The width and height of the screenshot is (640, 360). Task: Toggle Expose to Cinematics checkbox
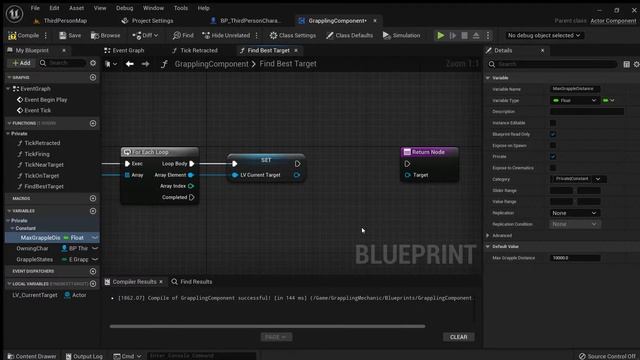pos(553,168)
